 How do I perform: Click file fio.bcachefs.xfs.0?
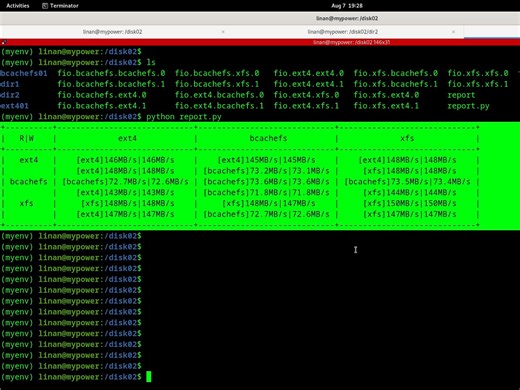click(x=217, y=73)
